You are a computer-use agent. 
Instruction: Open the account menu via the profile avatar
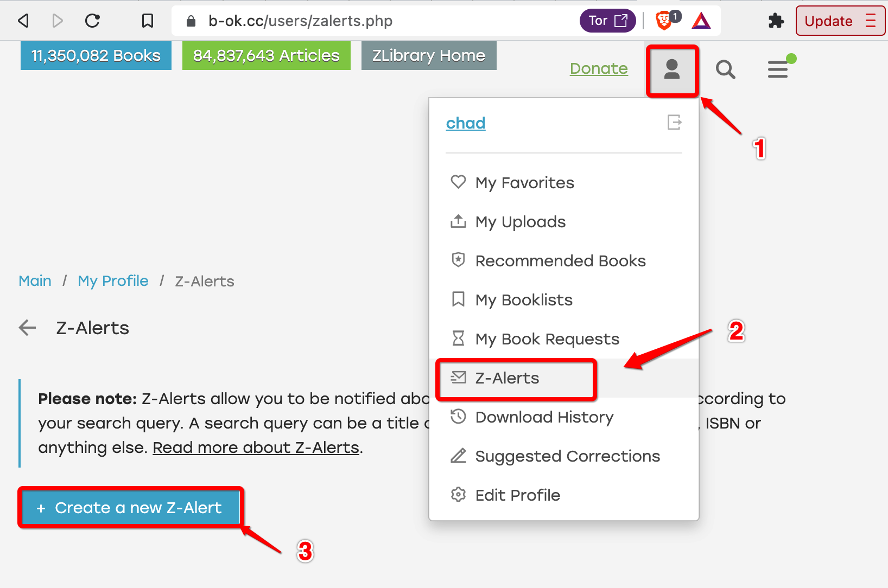673,71
